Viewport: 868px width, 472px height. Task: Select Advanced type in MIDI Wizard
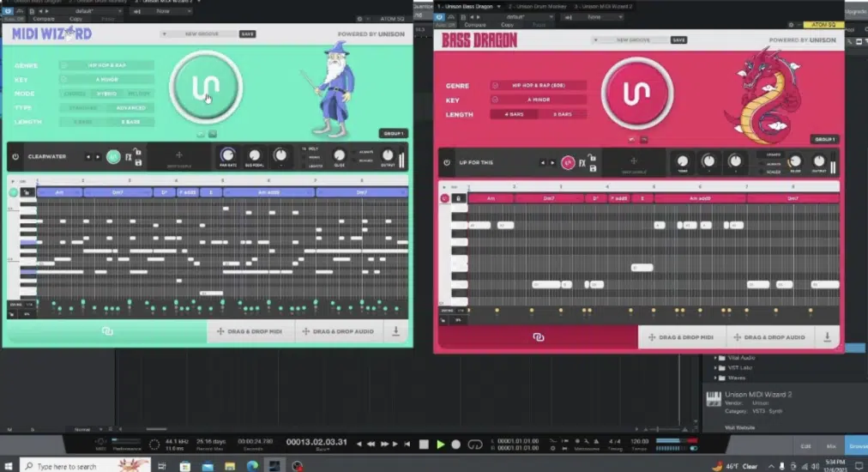[x=130, y=108]
